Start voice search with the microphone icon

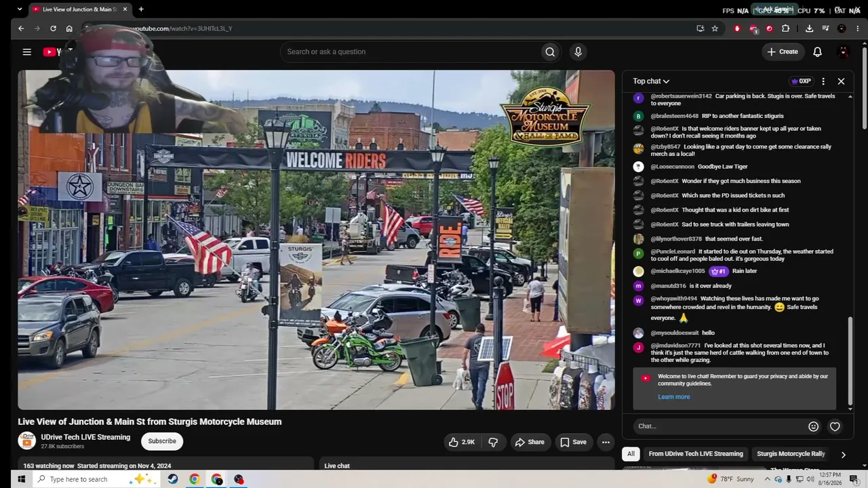[x=578, y=52]
